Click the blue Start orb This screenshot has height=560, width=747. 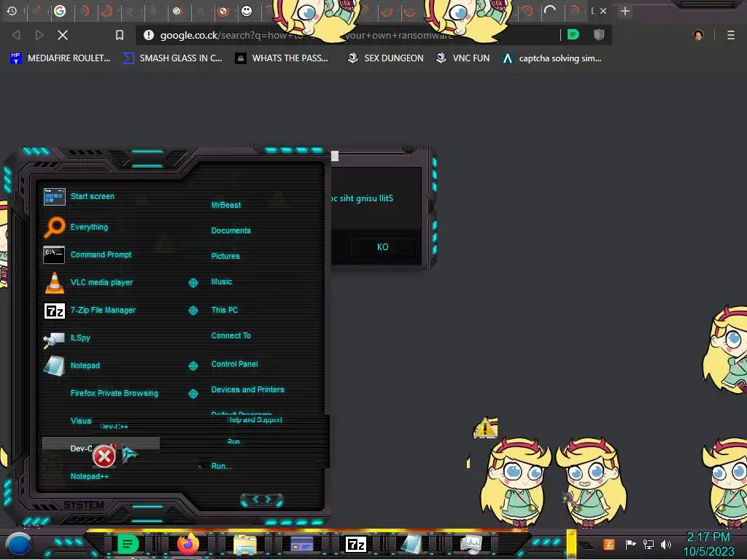pyautogui.click(x=18, y=544)
